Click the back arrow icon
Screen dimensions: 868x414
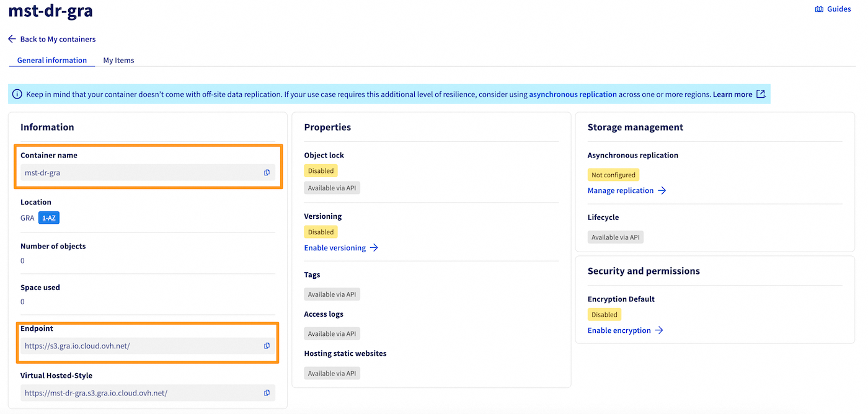pos(12,39)
